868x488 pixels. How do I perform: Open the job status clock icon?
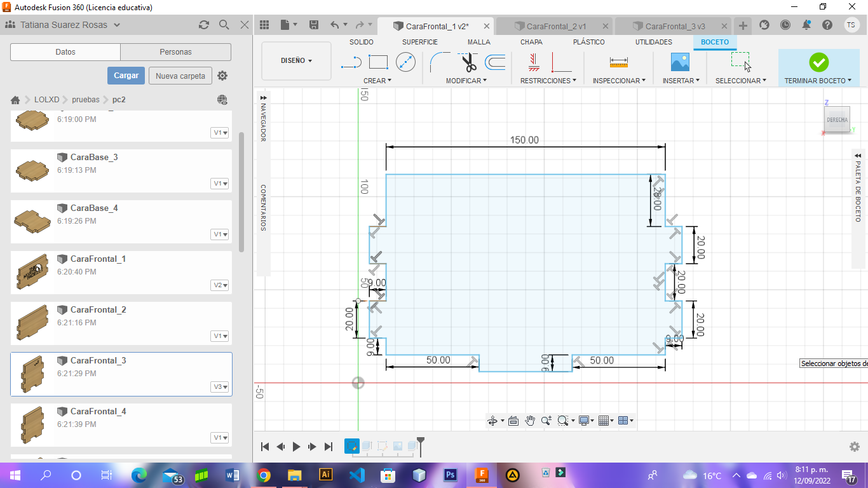pyautogui.click(x=785, y=25)
